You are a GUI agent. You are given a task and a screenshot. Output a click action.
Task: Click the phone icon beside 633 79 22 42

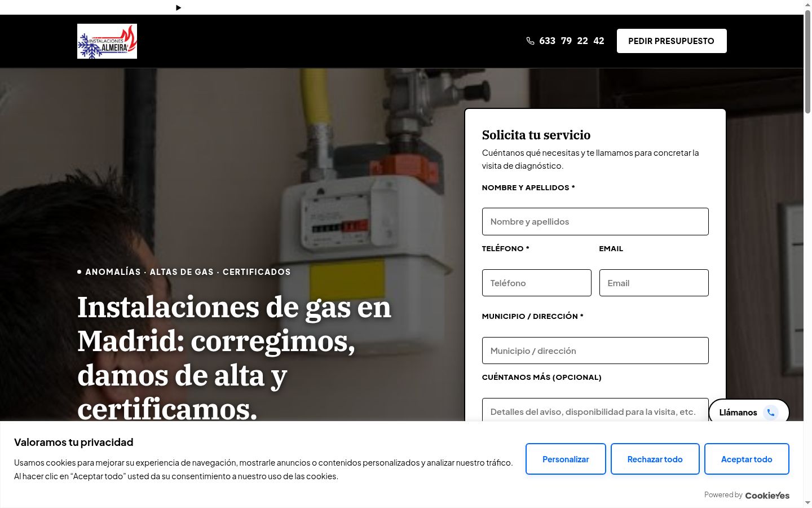click(530, 41)
